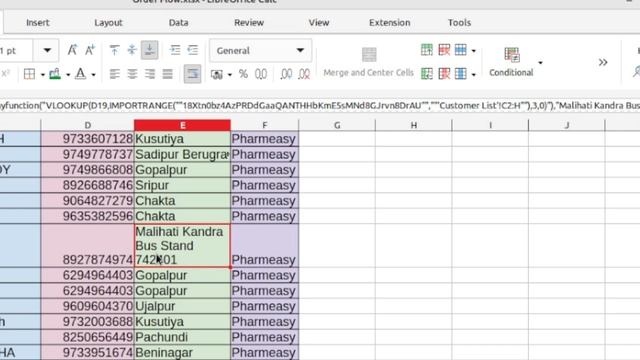Expand the columns dropdown arrow
The image size is (640, 360).
pyautogui.click(x=473, y=75)
